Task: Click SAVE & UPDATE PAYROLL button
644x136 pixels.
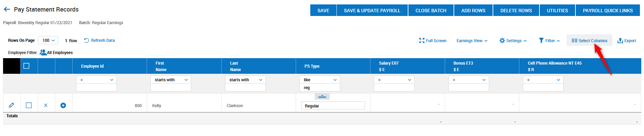Action: coord(372,10)
